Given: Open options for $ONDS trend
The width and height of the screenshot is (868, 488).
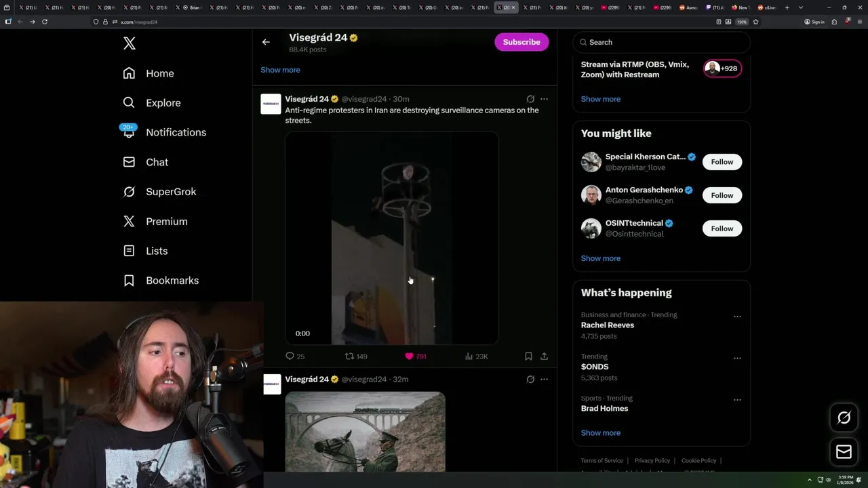Looking at the screenshot, I should click(737, 359).
